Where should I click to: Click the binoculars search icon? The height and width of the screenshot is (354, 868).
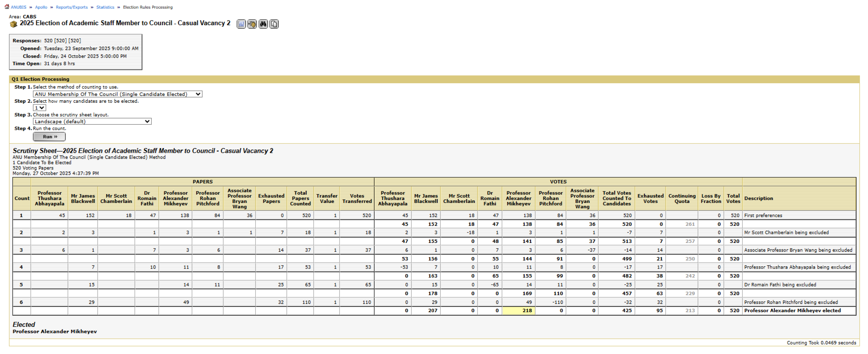(263, 24)
